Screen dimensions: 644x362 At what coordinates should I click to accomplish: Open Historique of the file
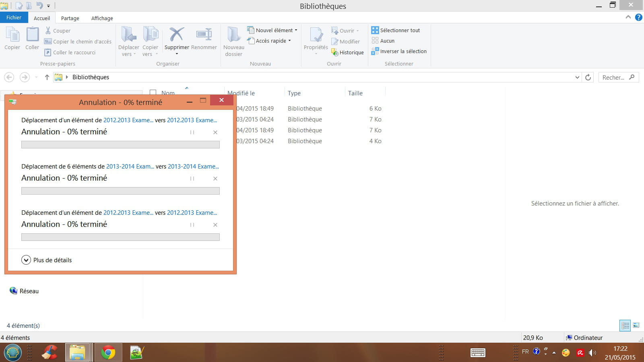(347, 52)
